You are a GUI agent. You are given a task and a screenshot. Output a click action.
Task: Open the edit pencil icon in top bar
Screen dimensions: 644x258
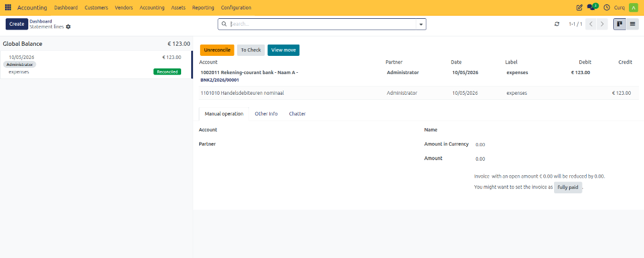point(579,8)
